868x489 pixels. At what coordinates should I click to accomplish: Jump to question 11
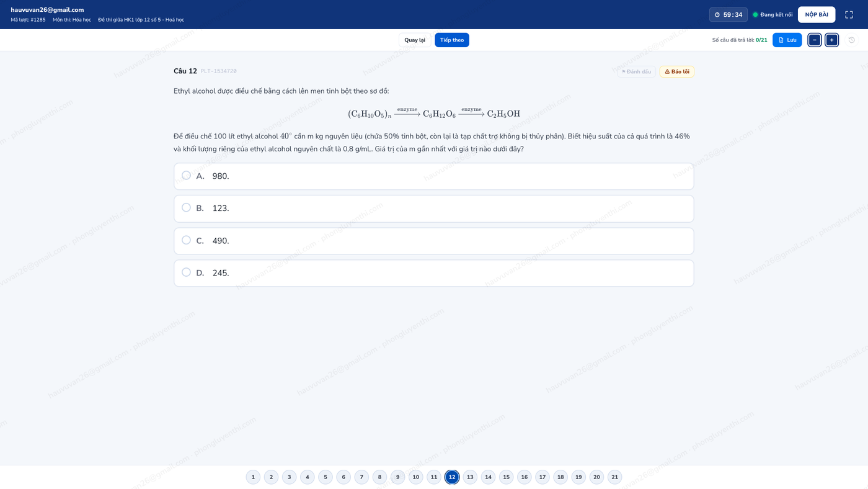click(434, 477)
